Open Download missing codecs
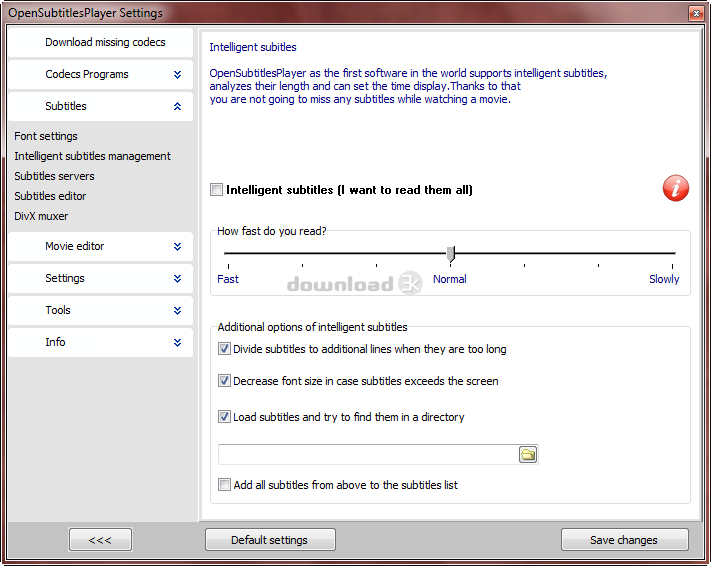The image size is (711, 566). click(x=101, y=43)
